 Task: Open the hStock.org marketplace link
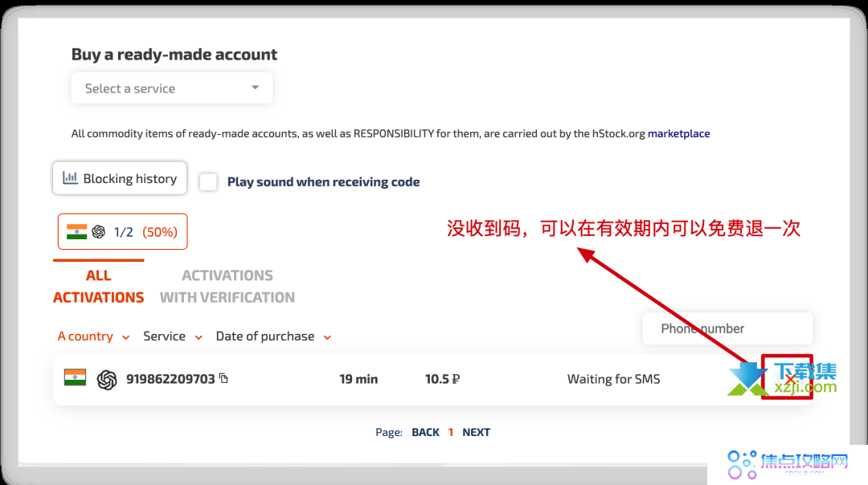pos(679,133)
